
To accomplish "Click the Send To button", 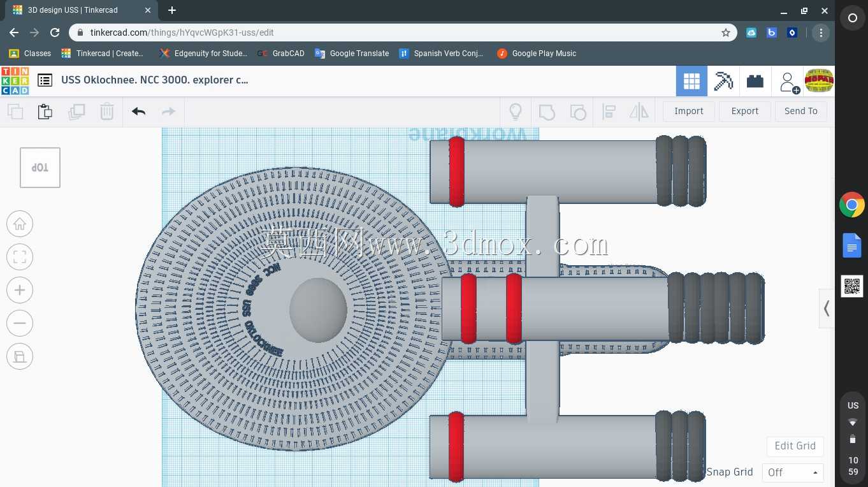I will 801,111.
